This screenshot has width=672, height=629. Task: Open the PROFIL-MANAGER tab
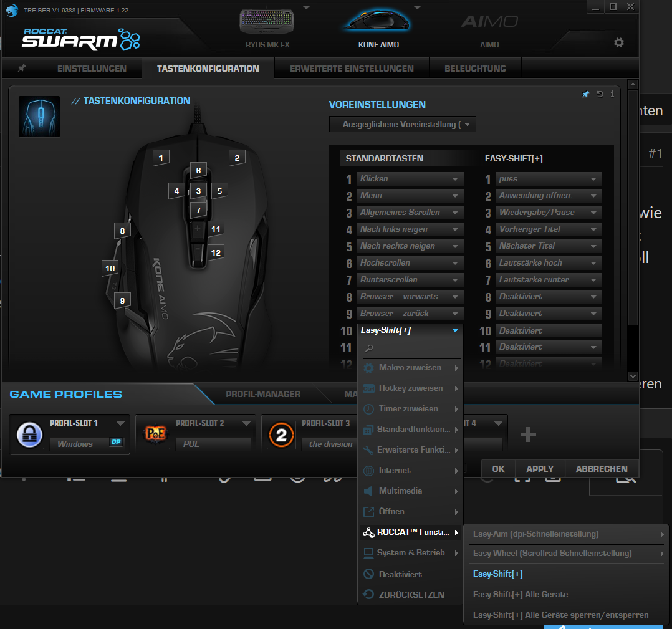click(262, 394)
